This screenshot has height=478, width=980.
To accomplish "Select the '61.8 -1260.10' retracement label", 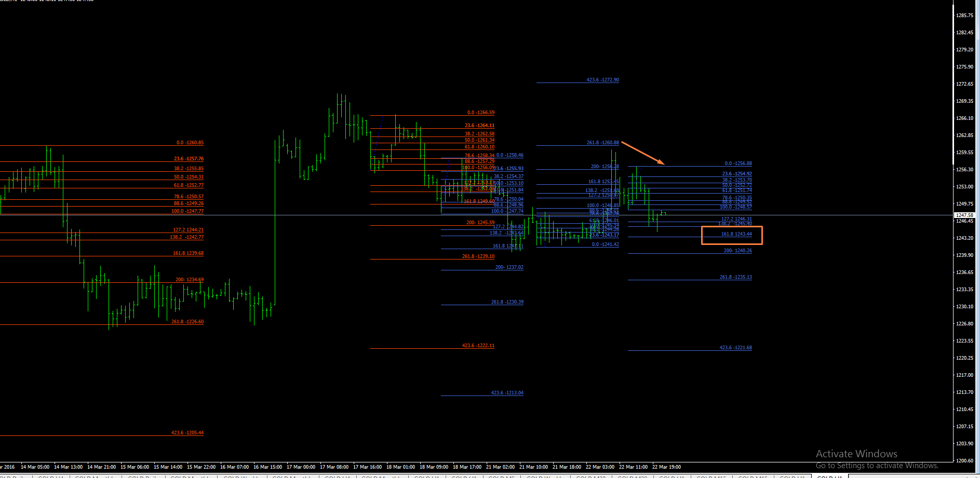I will pyautogui.click(x=480, y=147).
